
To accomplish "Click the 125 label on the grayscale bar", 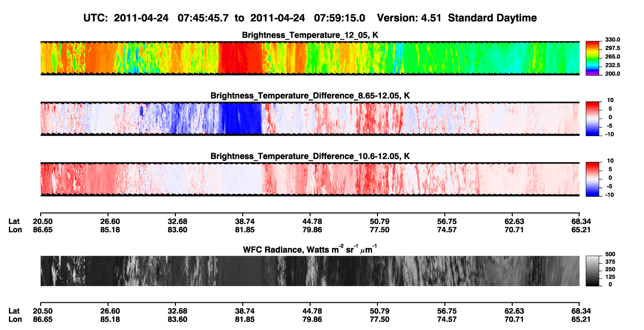I will (609, 277).
